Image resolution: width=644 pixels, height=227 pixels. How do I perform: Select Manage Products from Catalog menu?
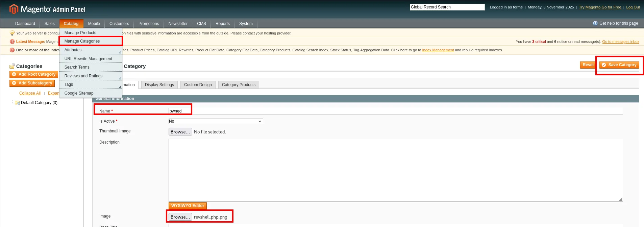point(91,33)
